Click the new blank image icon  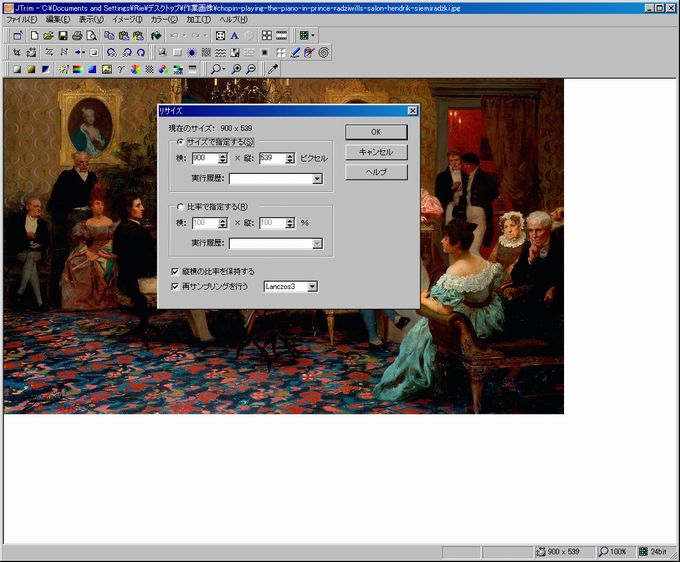pos(35,36)
